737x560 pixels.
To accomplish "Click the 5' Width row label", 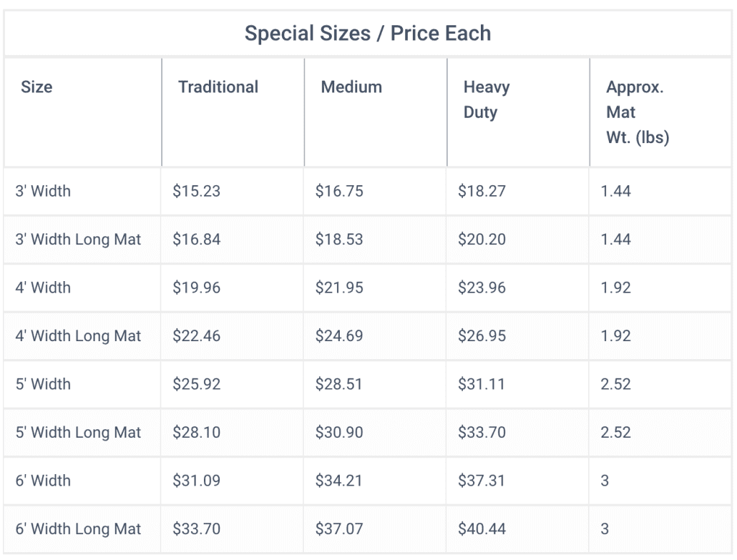I will (43, 384).
